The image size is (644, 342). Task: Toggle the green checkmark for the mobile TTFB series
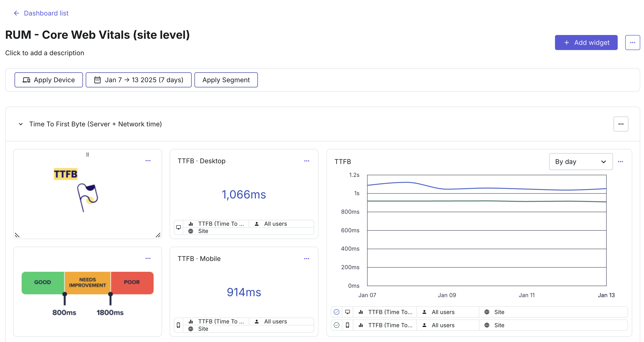[x=337, y=325]
